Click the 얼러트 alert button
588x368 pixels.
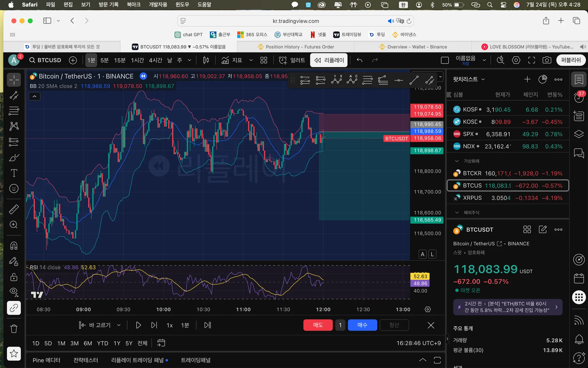(292, 60)
